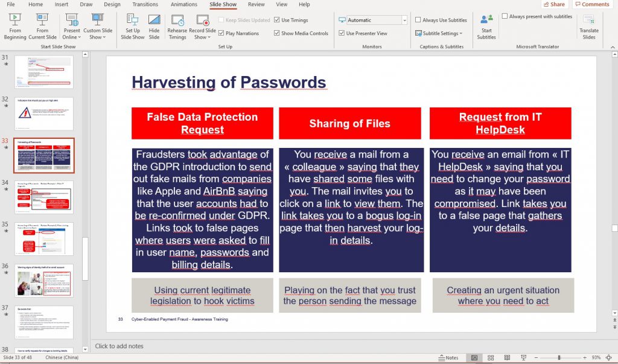This screenshot has width=618, height=364.
Task: Start Slide Show from status bar icon
Action: [x=523, y=358]
